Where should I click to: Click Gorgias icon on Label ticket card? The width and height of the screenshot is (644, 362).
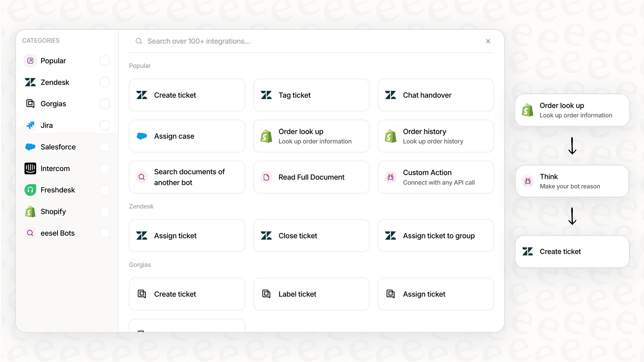pyautogui.click(x=266, y=294)
